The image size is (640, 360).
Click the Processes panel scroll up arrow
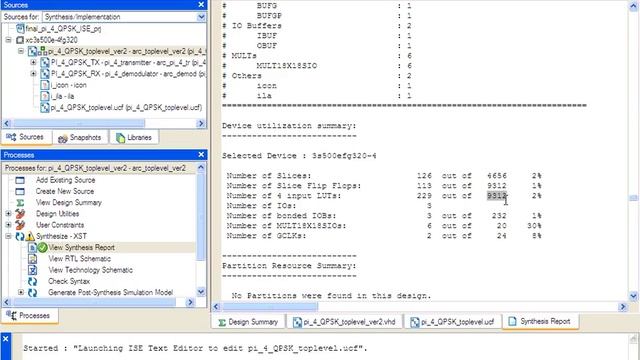click(201, 167)
